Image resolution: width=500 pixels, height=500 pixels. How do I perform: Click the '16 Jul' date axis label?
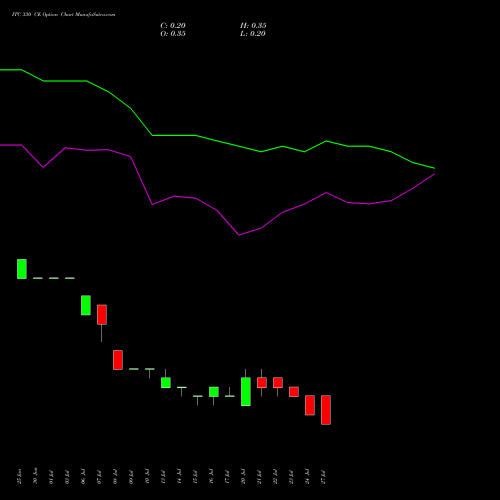point(211,477)
